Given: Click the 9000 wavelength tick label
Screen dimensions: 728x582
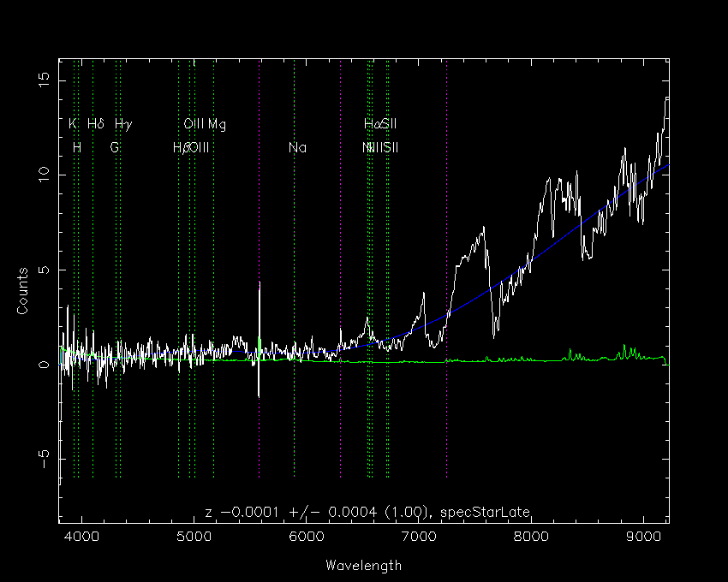Looking at the screenshot, I should pos(643,537).
